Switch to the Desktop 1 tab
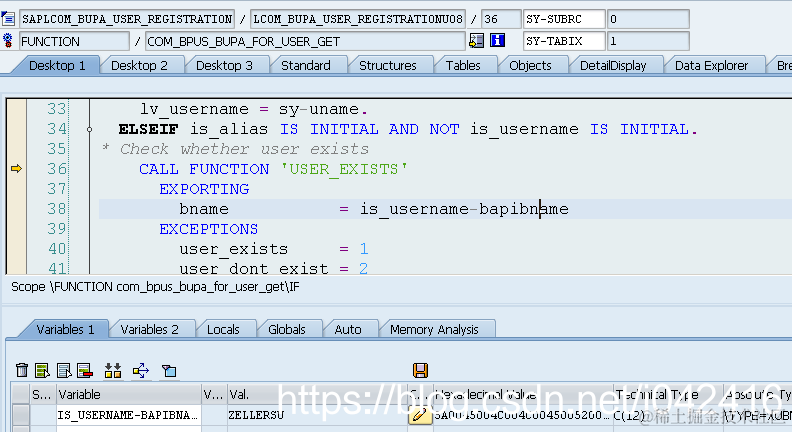The width and height of the screenshot is (792, 432). coord(57,66)
